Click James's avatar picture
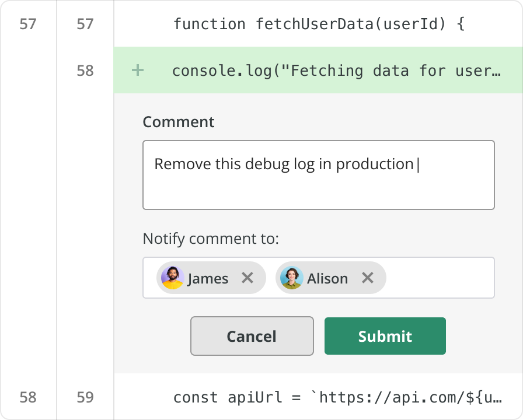This screenshot has width=523, height=420. [x=173, y=278]
